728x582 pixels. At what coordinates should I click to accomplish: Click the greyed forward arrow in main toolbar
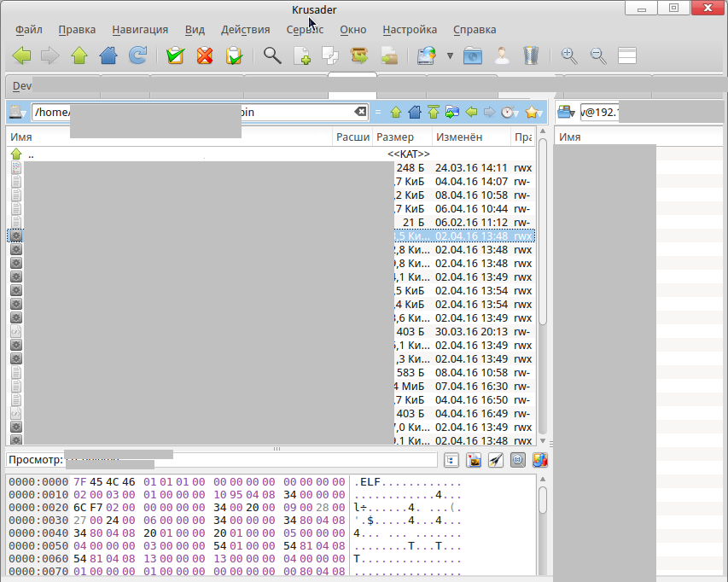pyautogui.click(x=50, y=55)
